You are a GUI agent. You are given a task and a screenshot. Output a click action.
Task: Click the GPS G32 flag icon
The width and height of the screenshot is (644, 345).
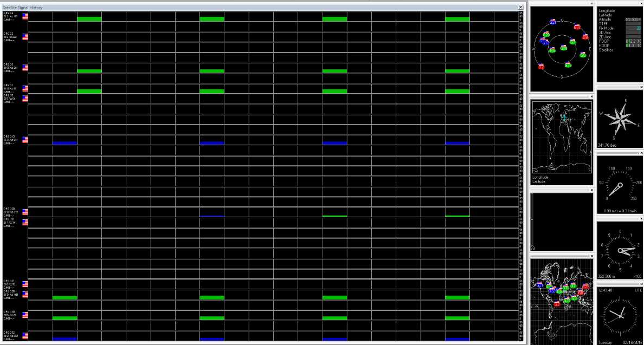pyautogui.click(x=25, y=336)
